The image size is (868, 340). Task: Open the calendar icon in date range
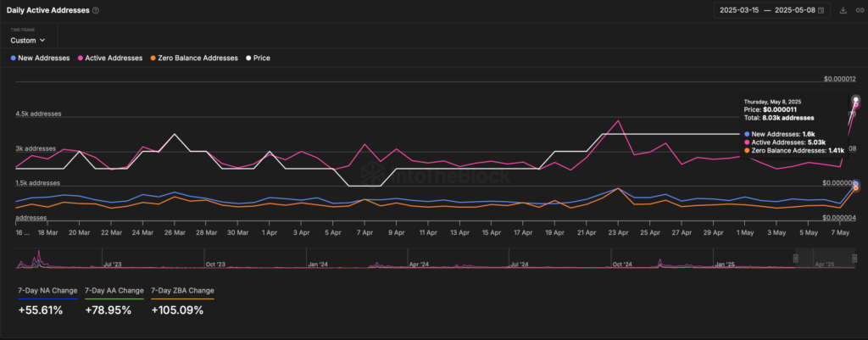pyautogui.click(x=821, y=11)
